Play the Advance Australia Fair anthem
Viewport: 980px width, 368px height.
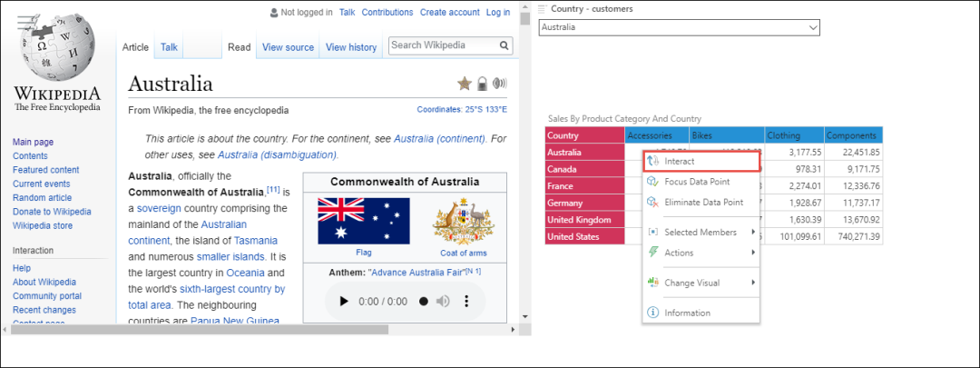[x=343, y=301]
